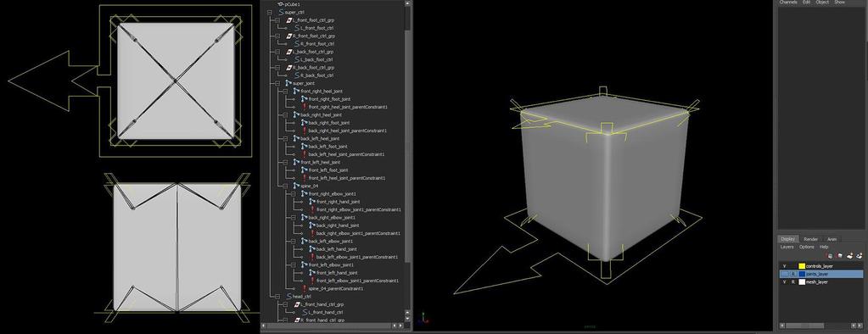Click the yellow color swatch of controls_layer
This screenshot has width=868, height=334.
[x=802, y=266]
